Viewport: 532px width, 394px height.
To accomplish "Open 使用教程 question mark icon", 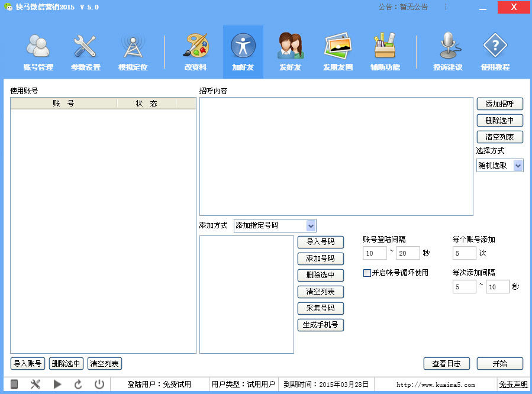I will tap(495, 47).
